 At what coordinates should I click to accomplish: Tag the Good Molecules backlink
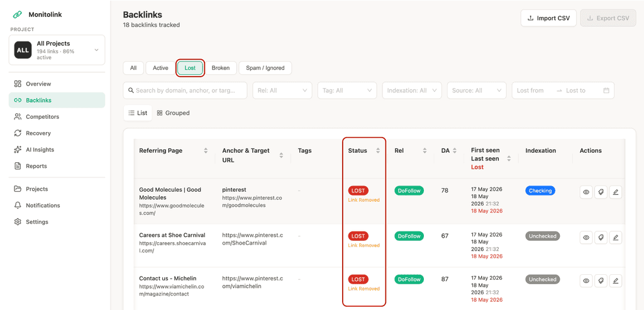pos(601,192)
